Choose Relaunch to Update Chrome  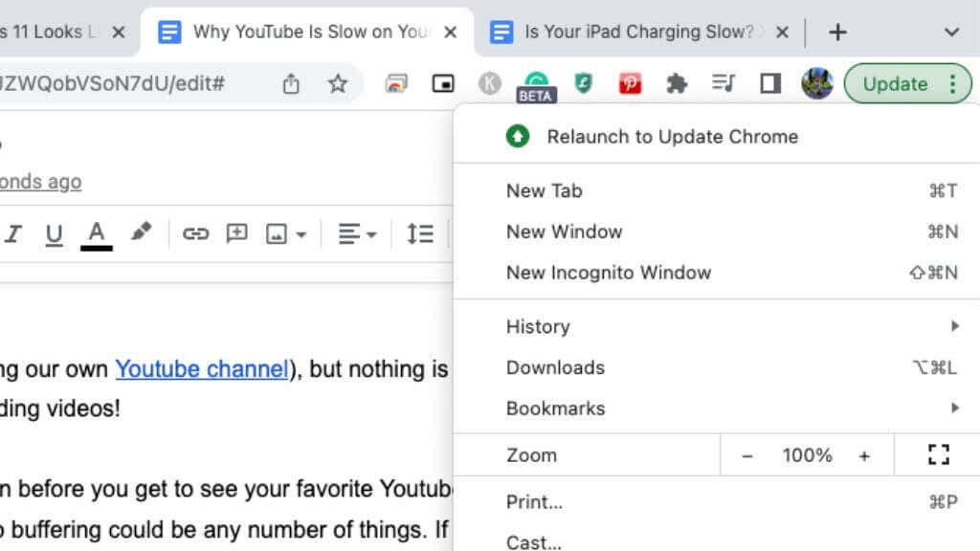[x=717, y=136]
